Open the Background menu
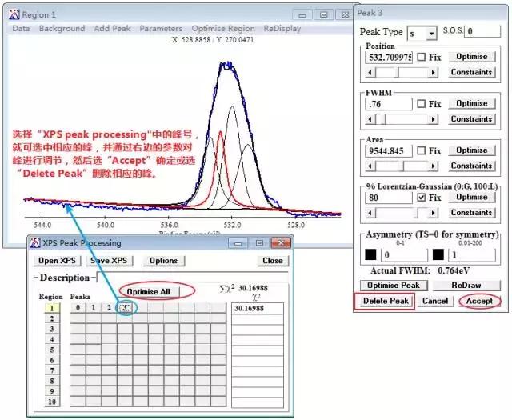The height and width of the screenshot is (420, 512). (x=62, y=29)
